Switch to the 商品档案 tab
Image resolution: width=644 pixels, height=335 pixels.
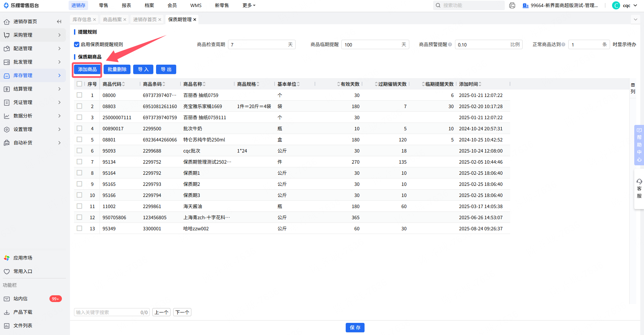pos(112,20)
